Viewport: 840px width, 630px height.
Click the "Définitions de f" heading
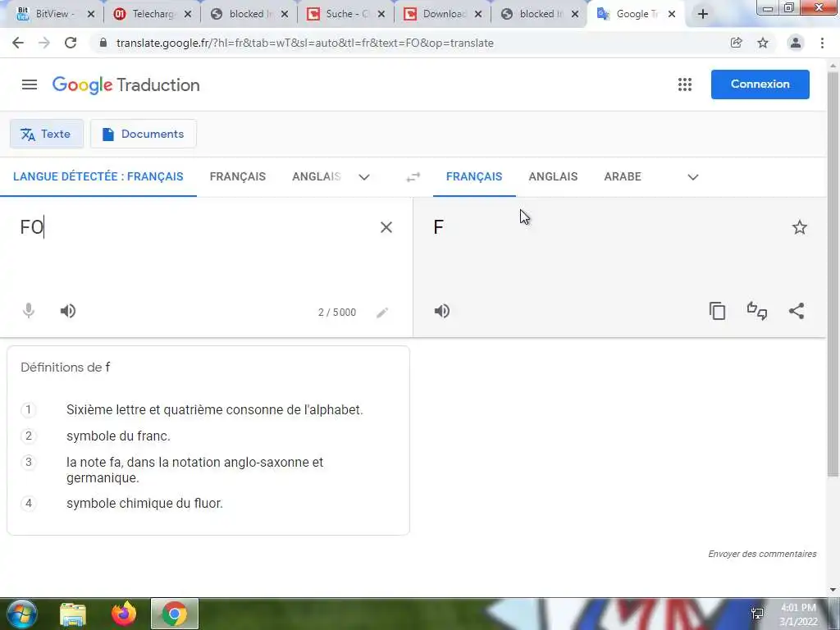pos(66,367)
